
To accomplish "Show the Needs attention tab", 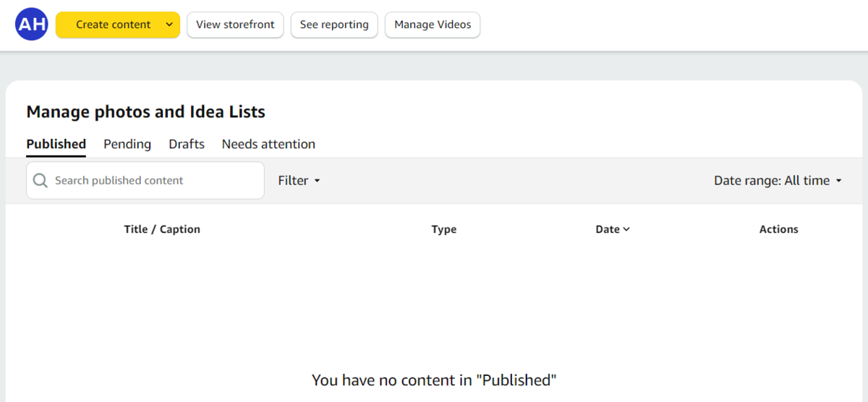I will (x=268, y=144).
